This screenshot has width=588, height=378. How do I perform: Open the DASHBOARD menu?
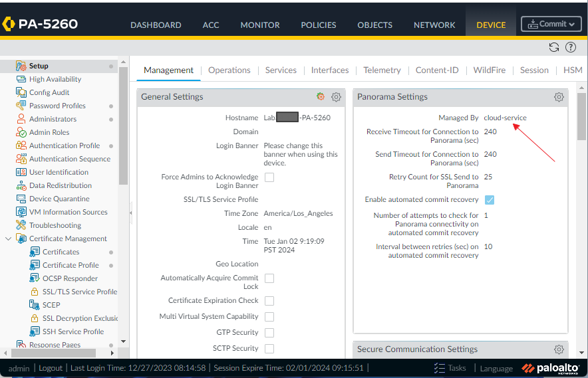coord(156,25)
